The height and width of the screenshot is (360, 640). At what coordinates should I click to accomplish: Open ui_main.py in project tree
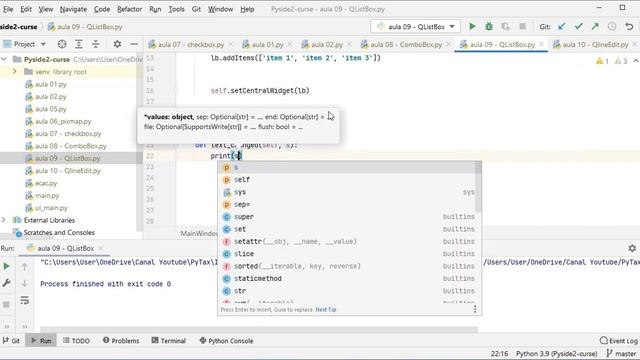(x=51, y=208)
